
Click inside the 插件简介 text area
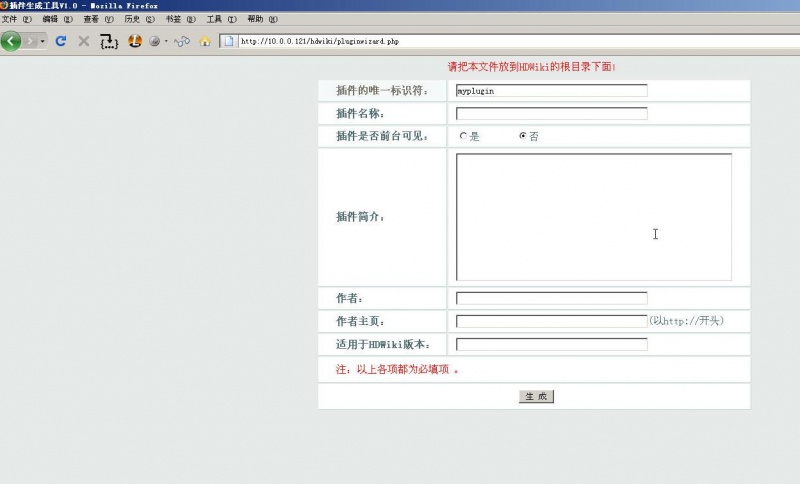click(x=594, y=216)
